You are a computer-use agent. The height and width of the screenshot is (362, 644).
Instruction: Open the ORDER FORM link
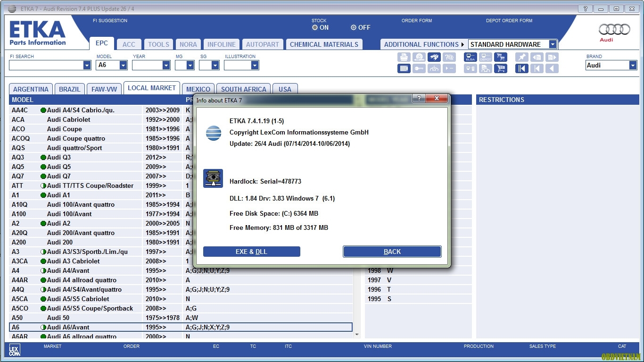point(417,21)
